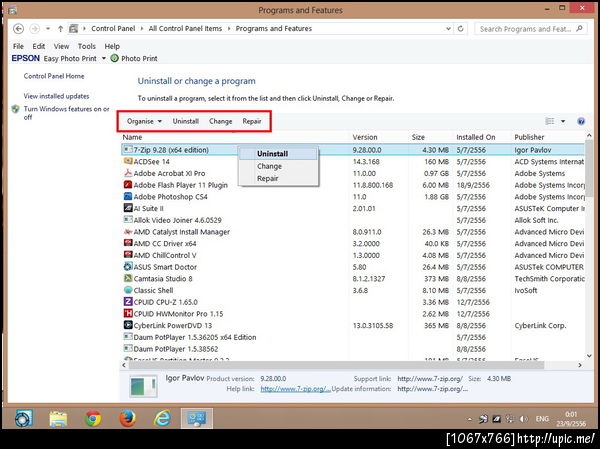Expand the Easy Photo Print dropdown
Viewport: 600px width, 449px height.
pyautogui.click(x=103, y=59)
